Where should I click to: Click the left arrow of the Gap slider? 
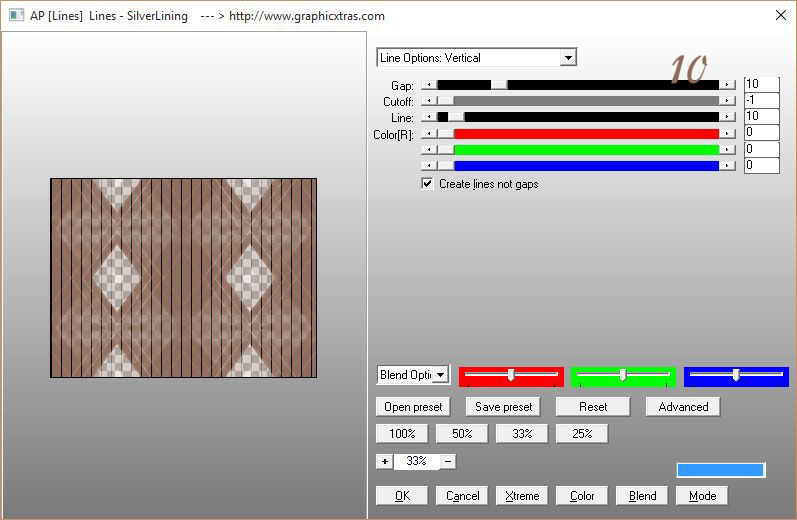[429, 85]
